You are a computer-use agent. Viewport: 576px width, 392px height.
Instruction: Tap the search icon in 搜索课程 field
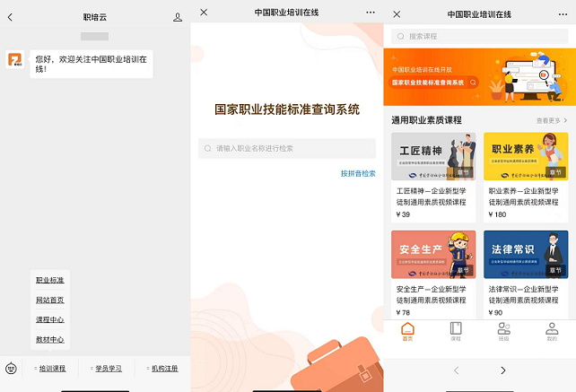pyautogui.click(x=401, y=37)
